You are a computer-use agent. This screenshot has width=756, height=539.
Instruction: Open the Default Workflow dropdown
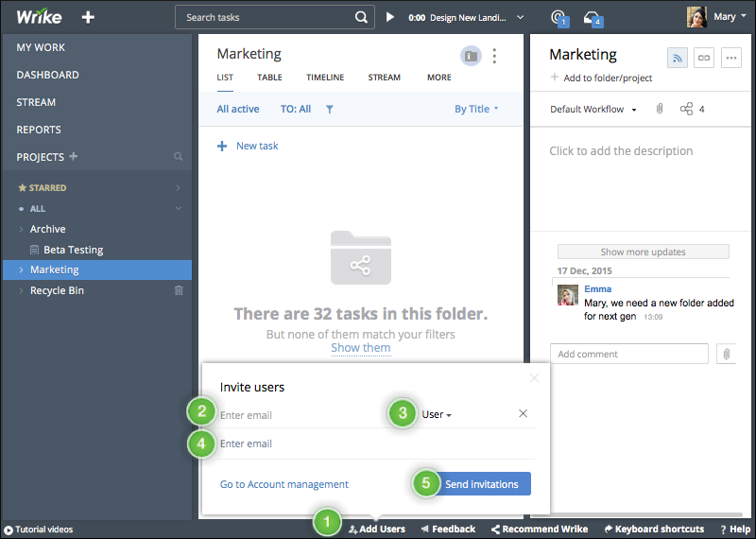point(593,110)
